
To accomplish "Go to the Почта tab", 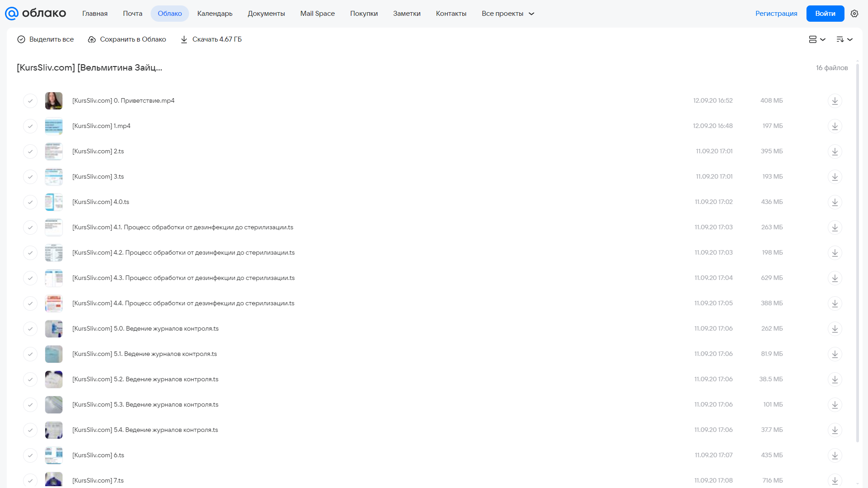I will pos(133,14).
